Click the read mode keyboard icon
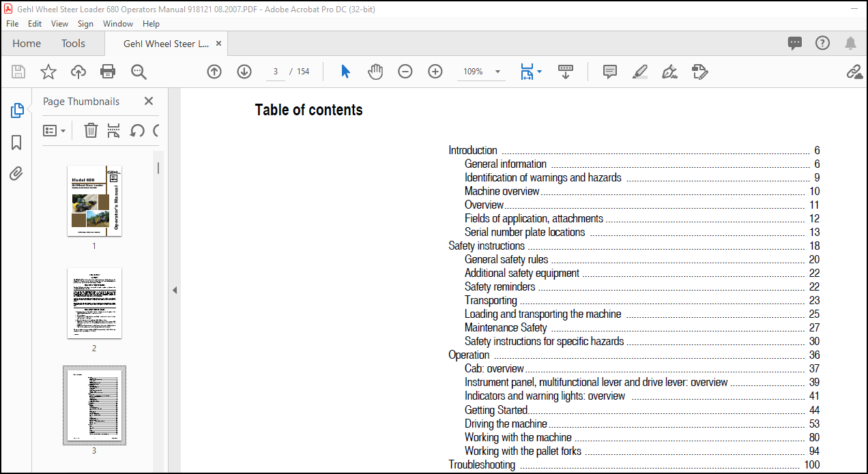The width and height of the screenshot is (868, 474). click(566, 72)
